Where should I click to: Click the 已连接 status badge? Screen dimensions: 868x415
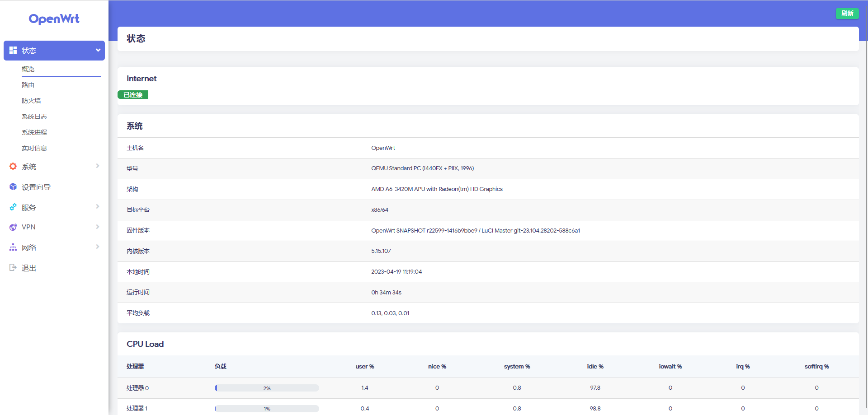pyautogui.click(x=132, y=94)
